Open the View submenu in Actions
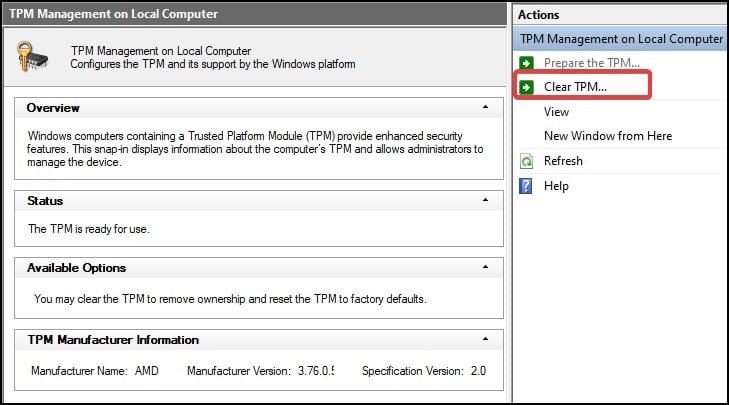Image resolution: width=729 pixels, height=405 pixels. click(x=556, y=112)
